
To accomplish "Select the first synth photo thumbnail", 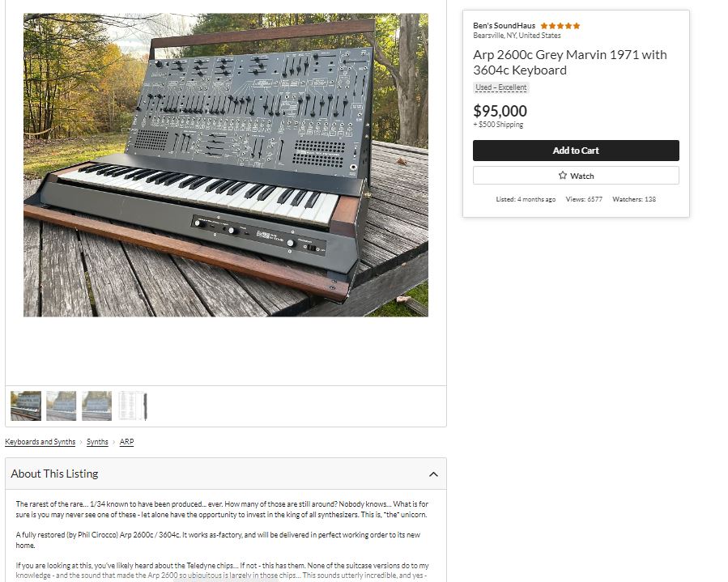I will pos(26,406).
